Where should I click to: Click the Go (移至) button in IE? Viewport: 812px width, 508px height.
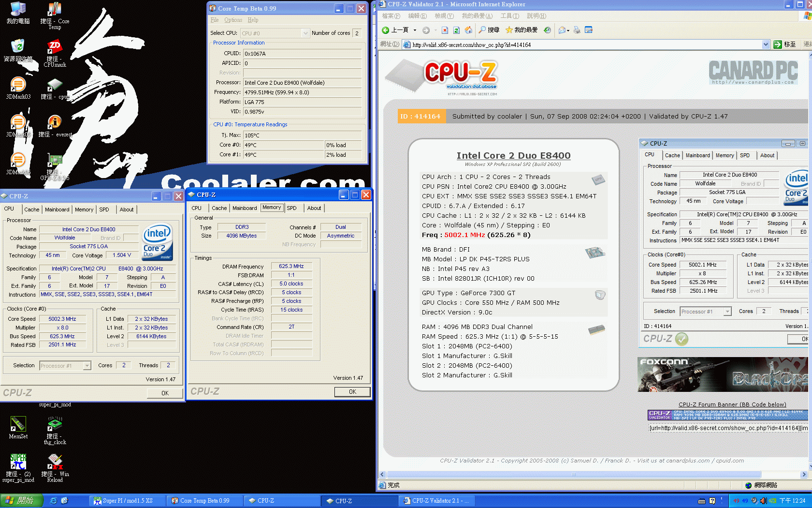coord(785,45)
